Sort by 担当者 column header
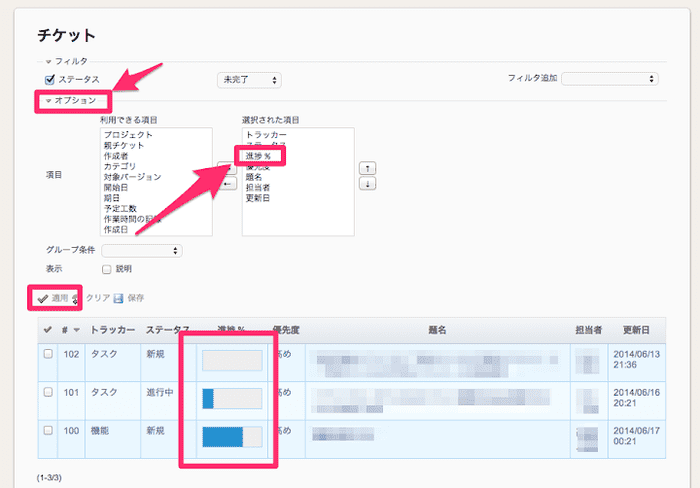This screenshot has height=488, width=700. 588,330
